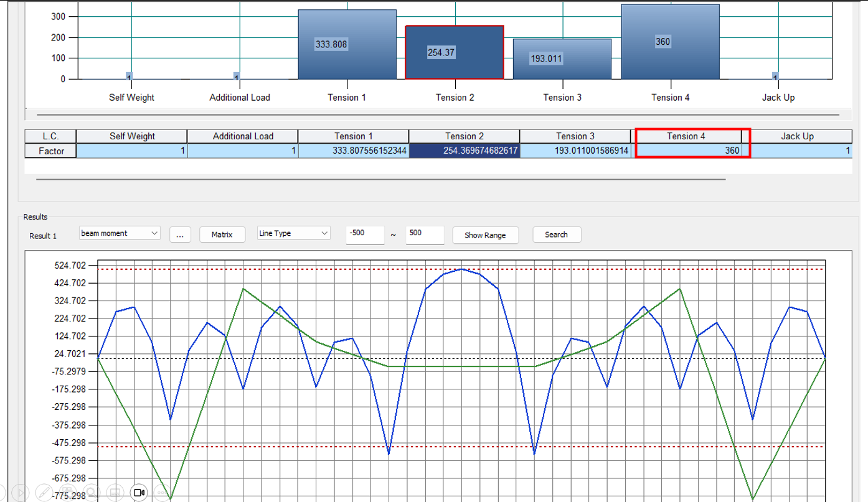Open the "Line Type" dropdown
Image resolution: width=868 pixels, height=502 pixels.
point(293,232)
